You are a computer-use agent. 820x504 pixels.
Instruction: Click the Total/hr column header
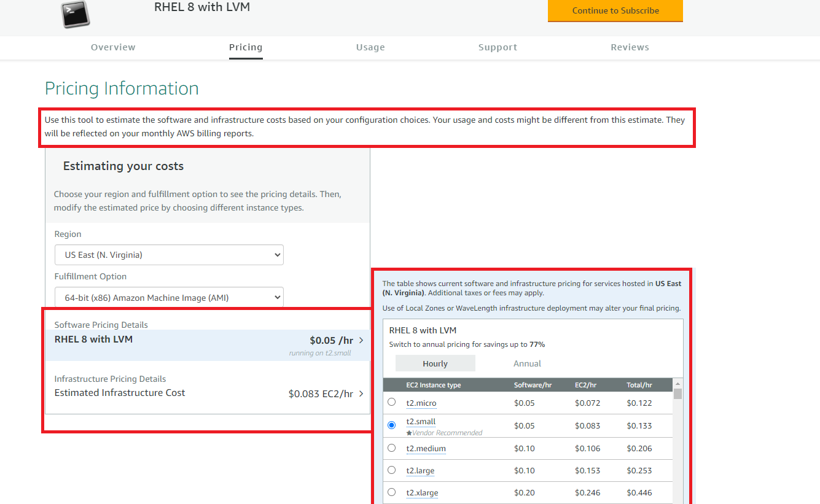[x=639, y=385]
